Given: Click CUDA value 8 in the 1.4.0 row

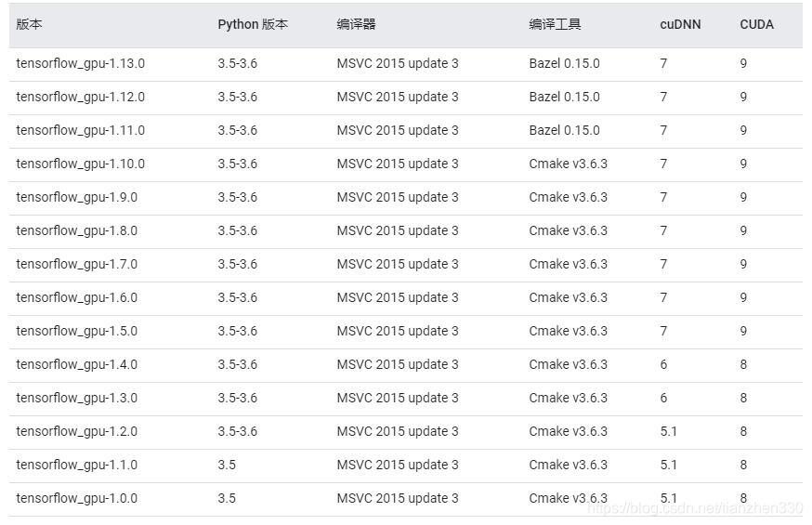Looking at the screenshot, I should pyautogui.click(x=743, y=365).
